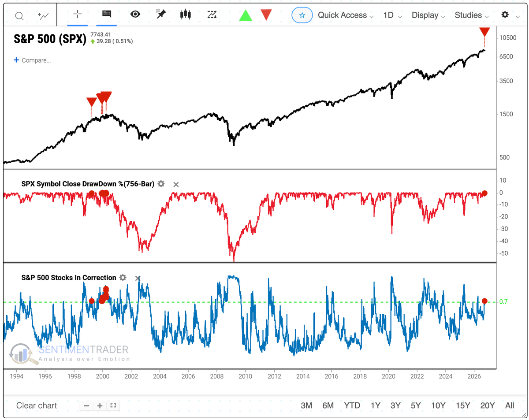Open the Display menu
Screen dimensions: 529x420
429,15
